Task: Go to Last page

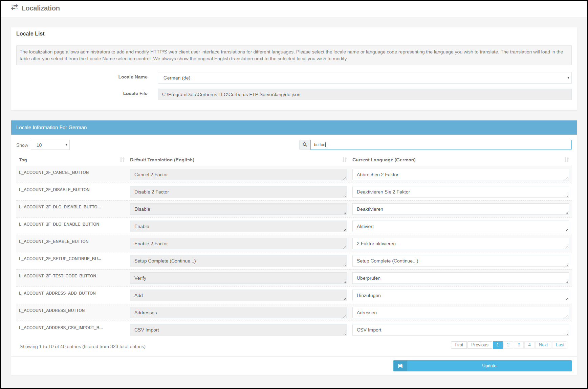Action: point(560,345)
